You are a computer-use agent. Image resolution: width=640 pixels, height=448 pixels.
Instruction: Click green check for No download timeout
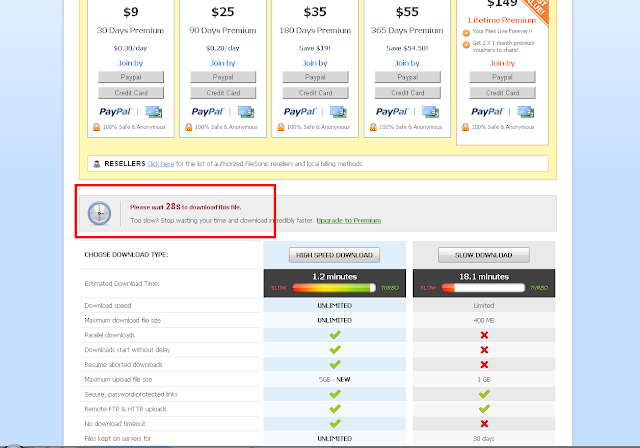pyautogui.click(x=335, y=424)
